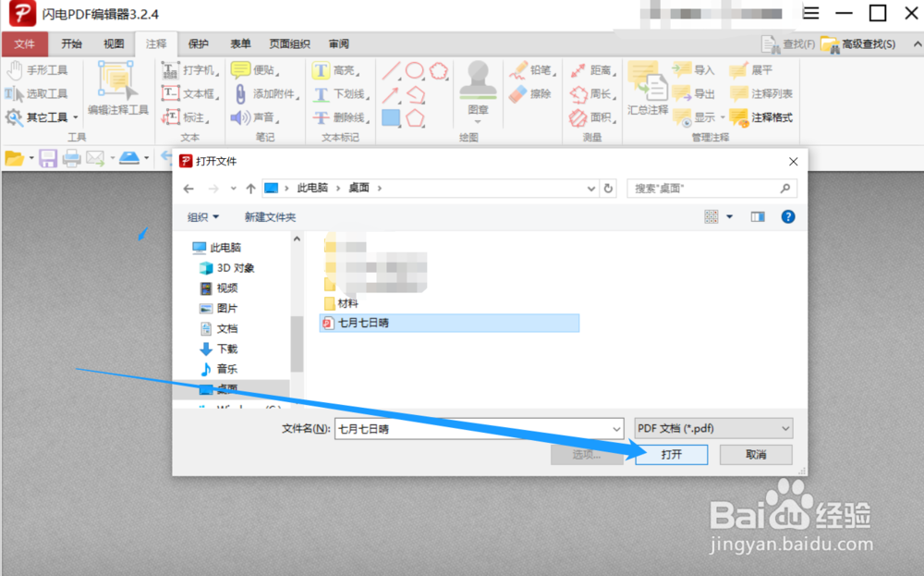This screenshot has height=576, width=924.
Task: Switch to the Home (开始) tab
Action: pyautogui.click(x=71, y=44)
